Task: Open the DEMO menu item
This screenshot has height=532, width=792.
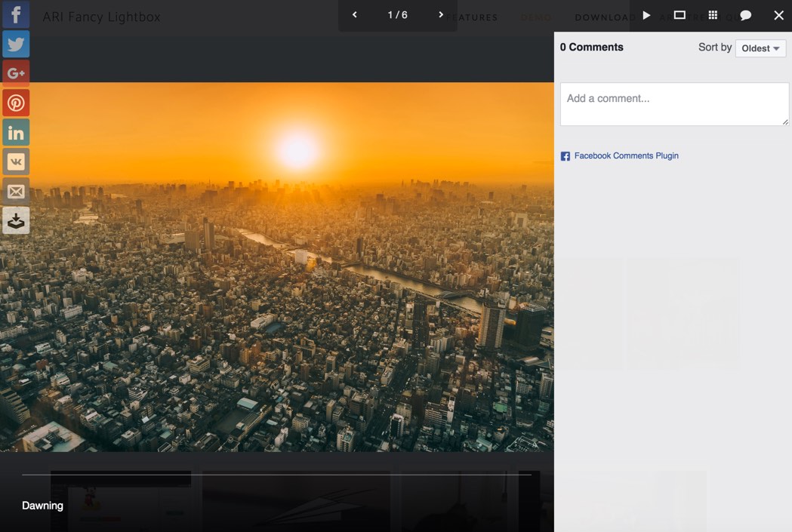Action: [x=536, y=17]
